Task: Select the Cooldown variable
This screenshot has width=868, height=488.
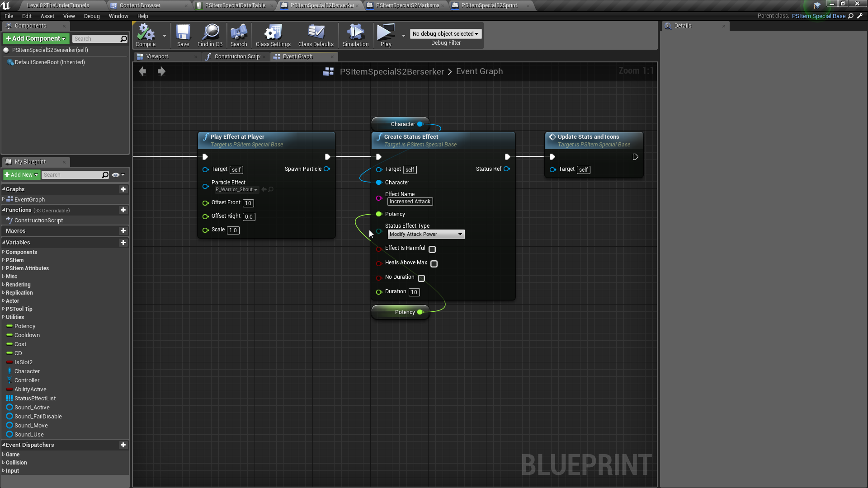Action: click(27, 335)
